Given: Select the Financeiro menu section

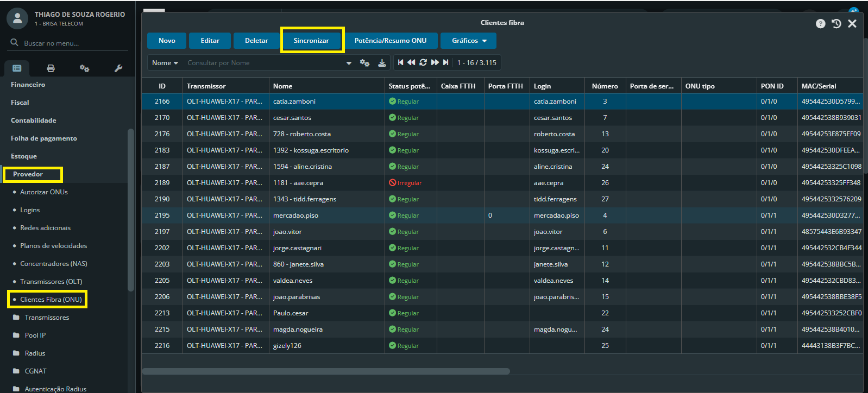Looking at the screenshot, I should point(28,85).
